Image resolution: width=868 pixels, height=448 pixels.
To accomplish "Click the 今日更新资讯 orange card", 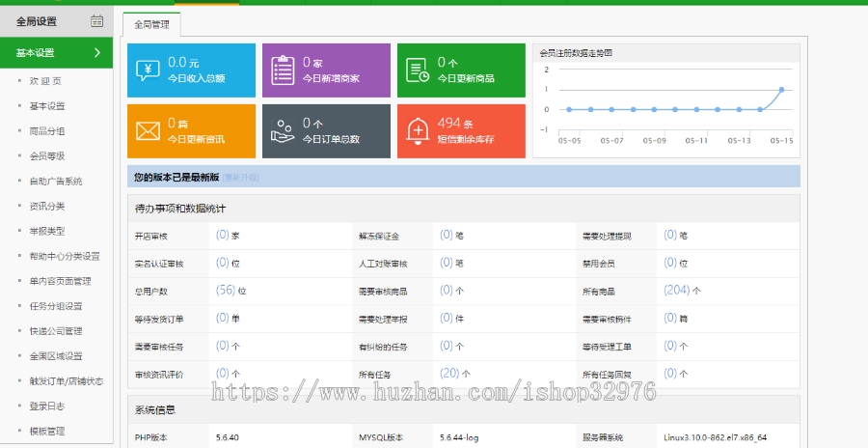I will click(x=192, y=131).
